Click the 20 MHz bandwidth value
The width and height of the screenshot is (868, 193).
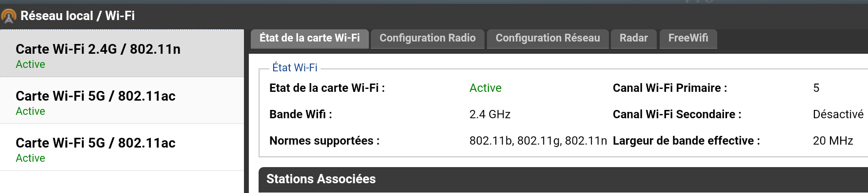[833, 141]
